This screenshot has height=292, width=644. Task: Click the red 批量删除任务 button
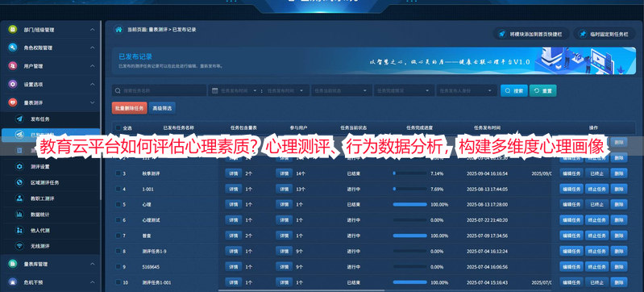130,108
